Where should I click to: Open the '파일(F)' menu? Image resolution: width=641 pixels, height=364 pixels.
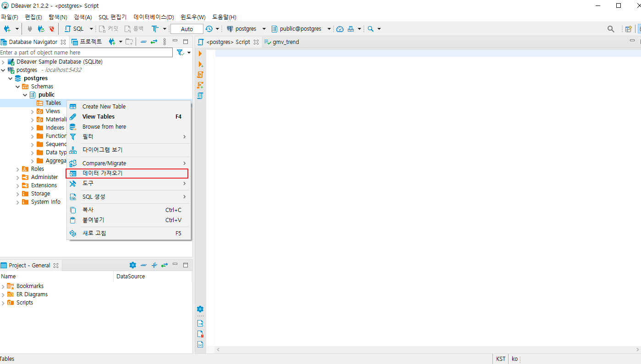coord(10,17)
